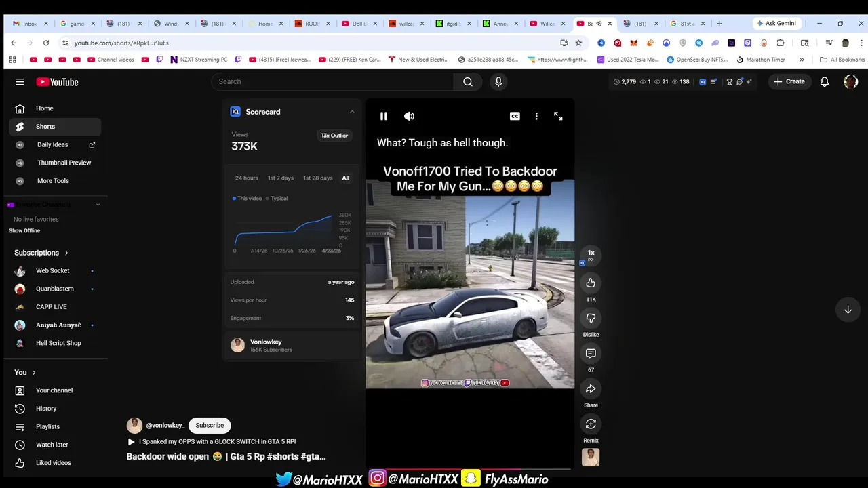Screen dimensions: 868x488
Task: Open Playlists
Action: 55,426
